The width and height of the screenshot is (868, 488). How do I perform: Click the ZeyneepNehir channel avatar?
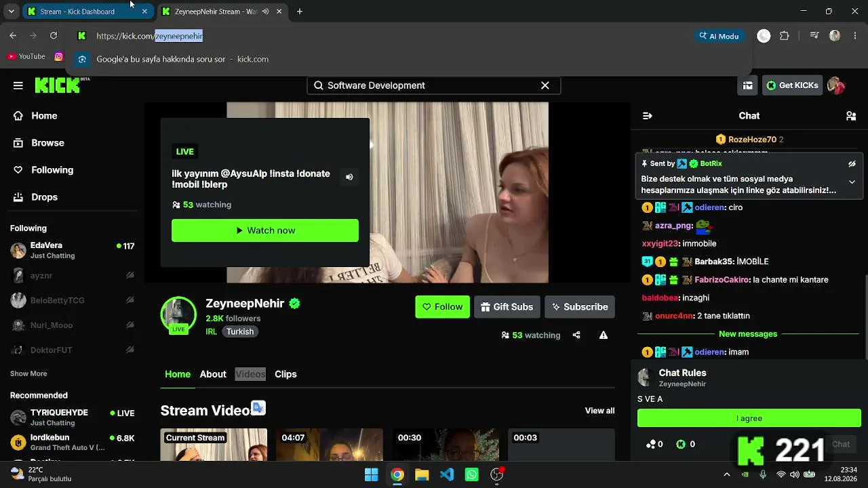coord(178,314)
